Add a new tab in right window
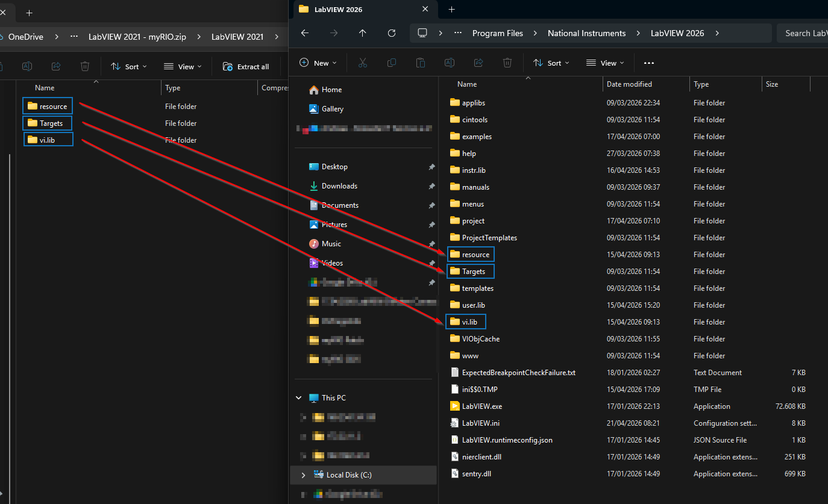Image resolution: width=828 pixels, height=504 pixels. pyautogui.click(x=452, y=10)
